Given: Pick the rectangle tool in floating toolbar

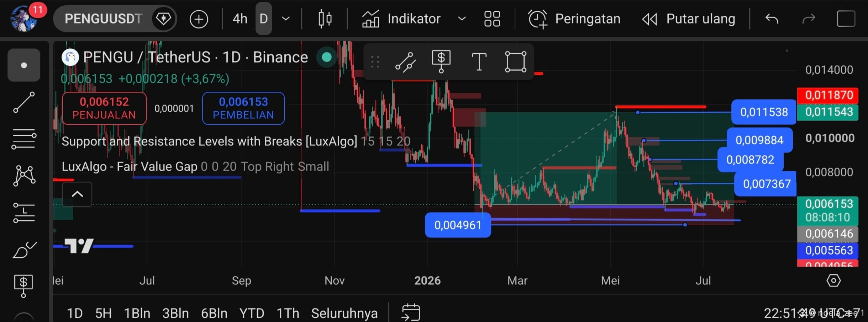Looking at the screenshot, I should (x=516, y=62).
